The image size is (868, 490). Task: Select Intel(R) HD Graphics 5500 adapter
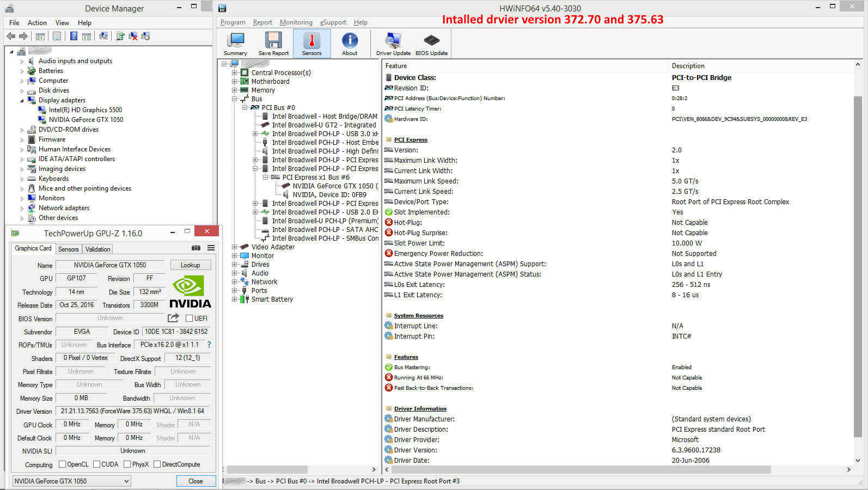point(85,110)
